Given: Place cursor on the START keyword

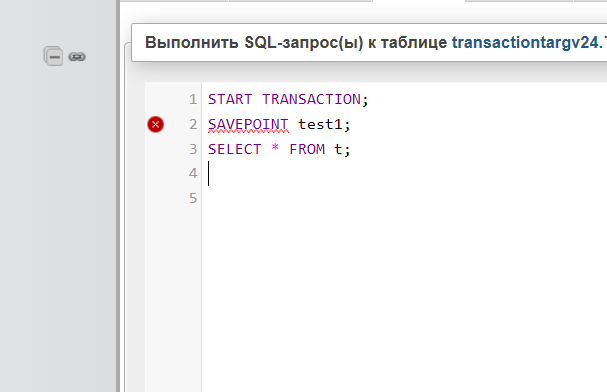Looking at the screenshot, I should [230, 99].
